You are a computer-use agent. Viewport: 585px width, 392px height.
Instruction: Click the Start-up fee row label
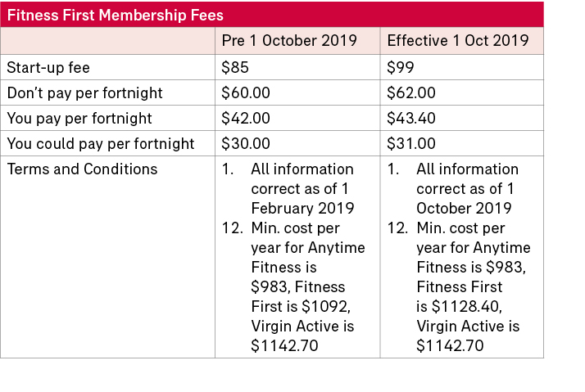click(x=48, y=67)
